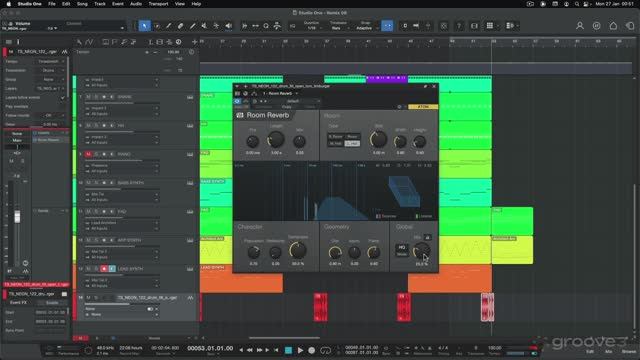Toggle Room Reverb power bypass button
640x360 pixels.
pos(238,101)
